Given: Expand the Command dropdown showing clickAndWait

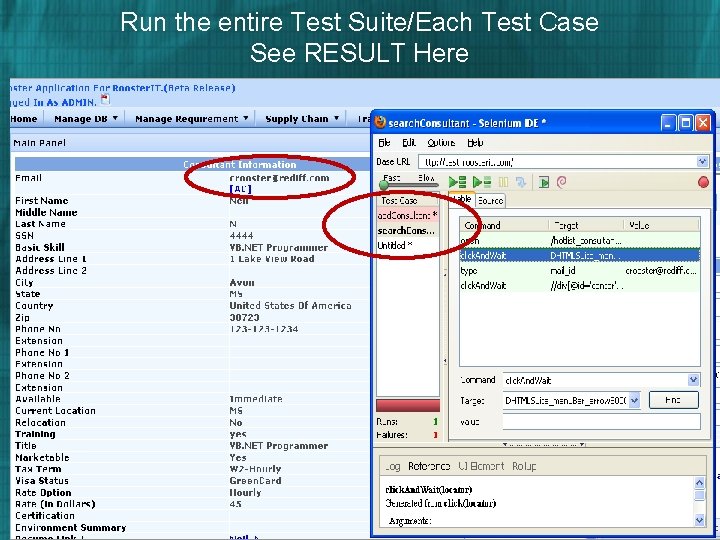Looking at the screenshot, I should pyautogui.click(x=693, y=380).
